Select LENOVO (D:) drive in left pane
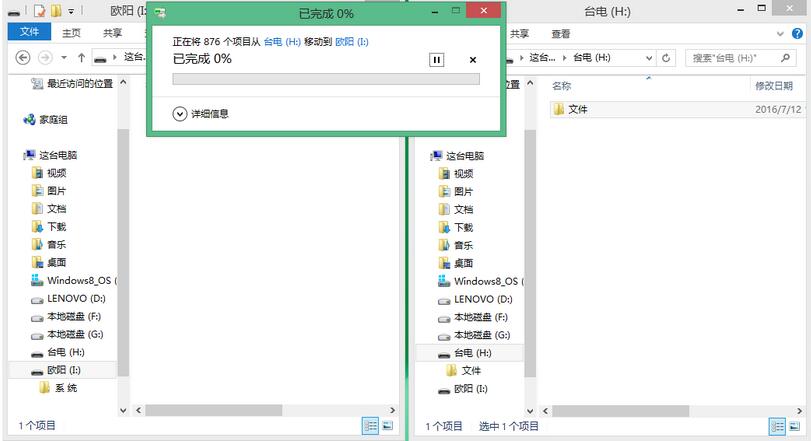This screenshot has height=441, width=811. 68,298
